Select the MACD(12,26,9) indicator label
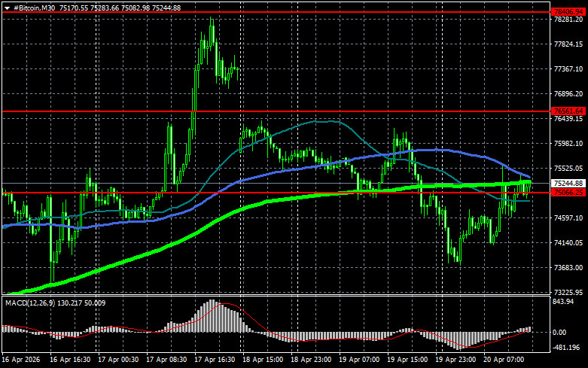This screenshot has height=368, width=588. point(29,303)
